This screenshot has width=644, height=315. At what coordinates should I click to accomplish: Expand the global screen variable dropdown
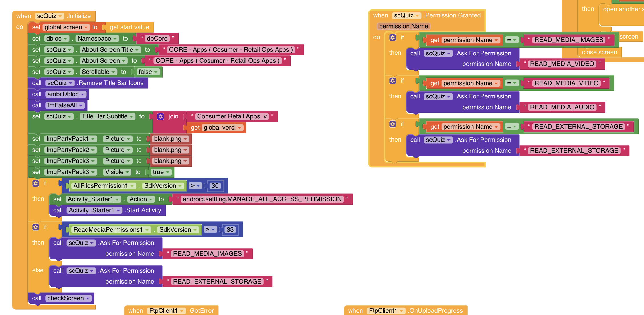85,27
